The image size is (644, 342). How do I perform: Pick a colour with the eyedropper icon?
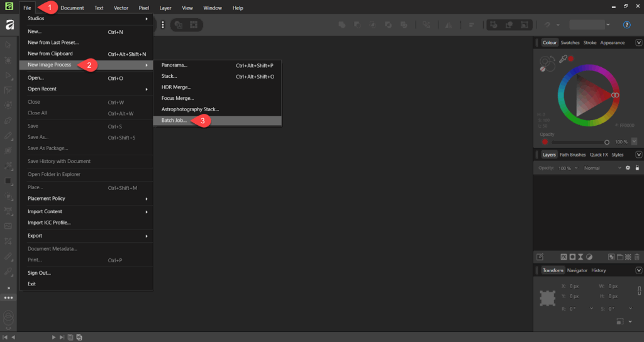(563, 58)
